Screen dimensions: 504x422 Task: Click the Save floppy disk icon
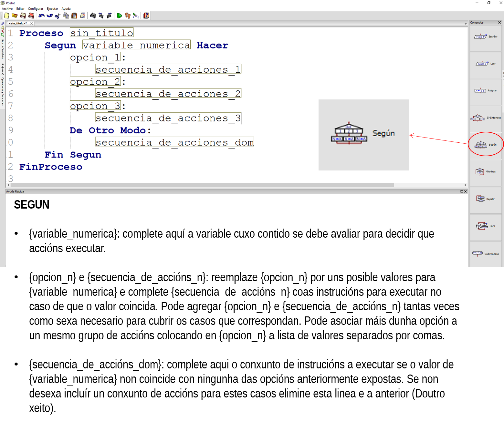pyautogui.click(x=23, y=15)
